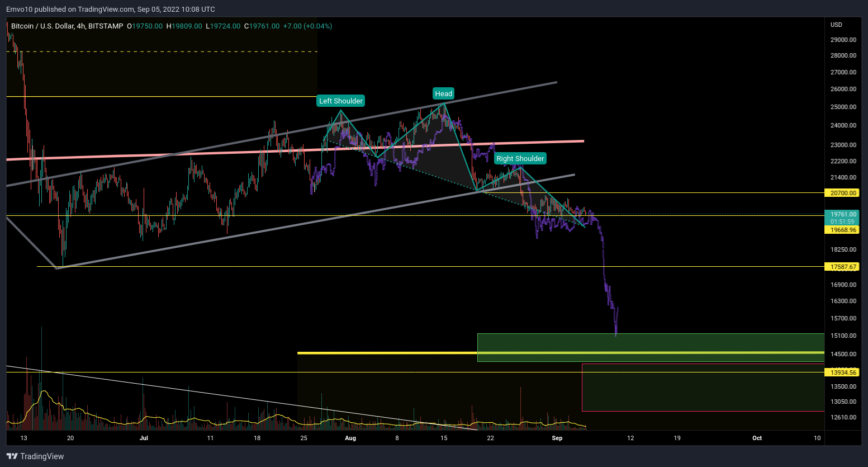Click the Jul label on time axis
Viewport: 868px width, 467px height.
click(144, 438)
